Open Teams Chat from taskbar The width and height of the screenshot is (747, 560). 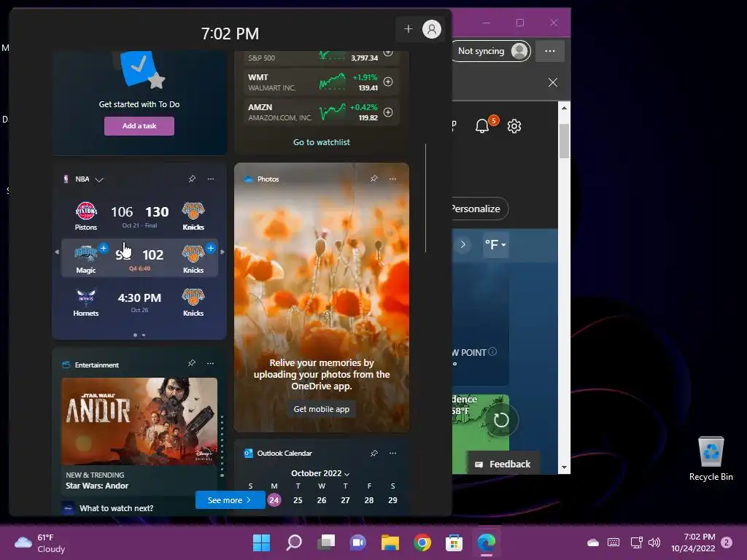[x=358, y=542]
